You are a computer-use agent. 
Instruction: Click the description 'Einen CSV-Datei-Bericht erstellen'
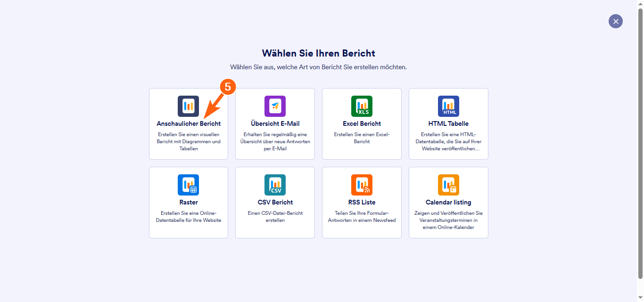tap(275, 217)
